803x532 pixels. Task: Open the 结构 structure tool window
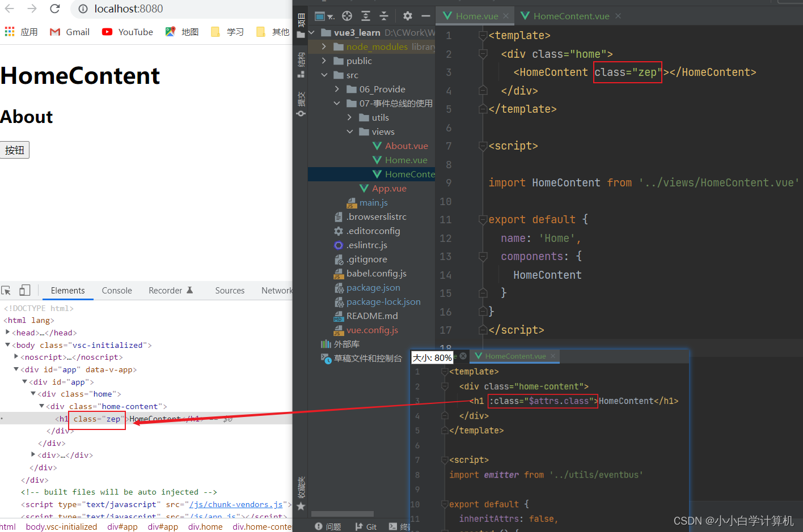click(x=301, y=65)
